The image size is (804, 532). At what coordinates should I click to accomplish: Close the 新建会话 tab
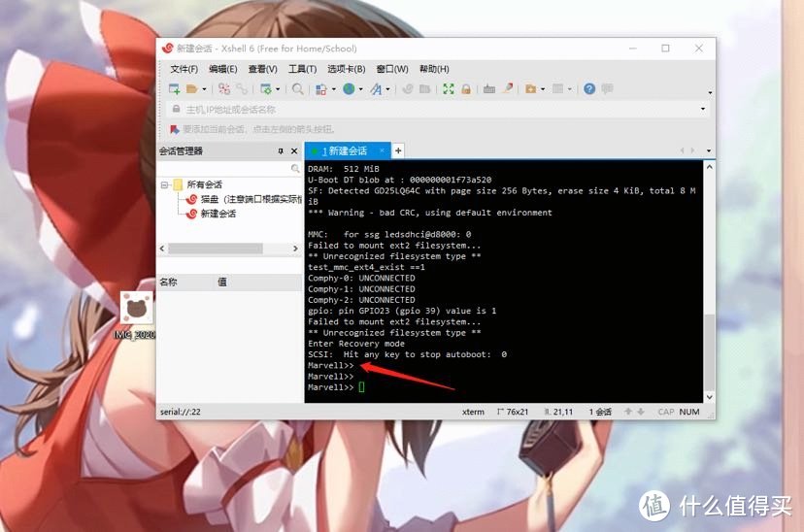tap(382, 150)
